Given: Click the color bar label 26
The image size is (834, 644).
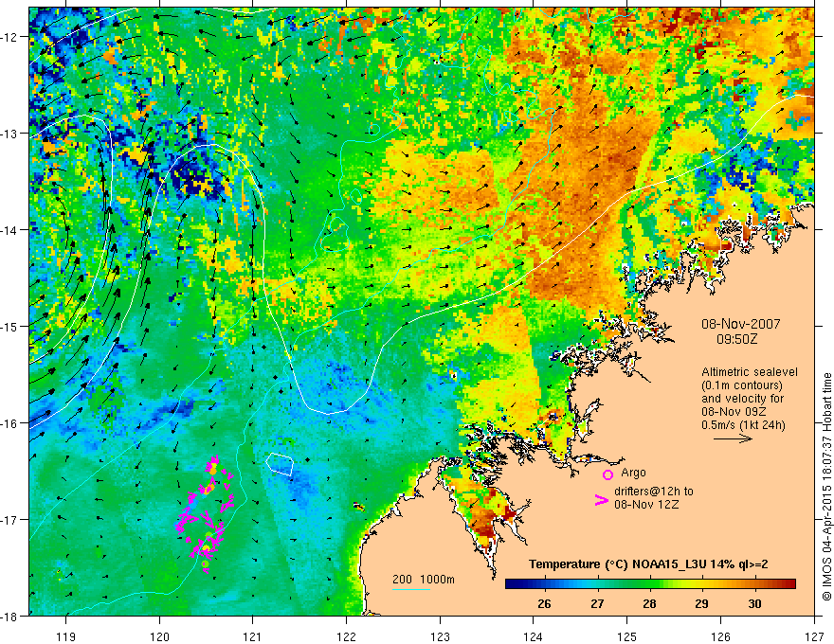Looking at the screenshot, I should coord(544,604).
